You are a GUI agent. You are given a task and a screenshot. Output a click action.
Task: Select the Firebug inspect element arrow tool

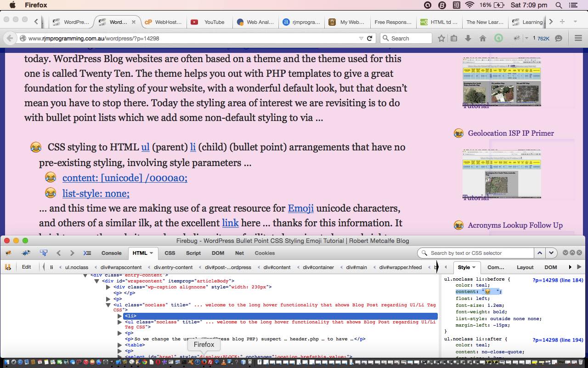(43, 253)
